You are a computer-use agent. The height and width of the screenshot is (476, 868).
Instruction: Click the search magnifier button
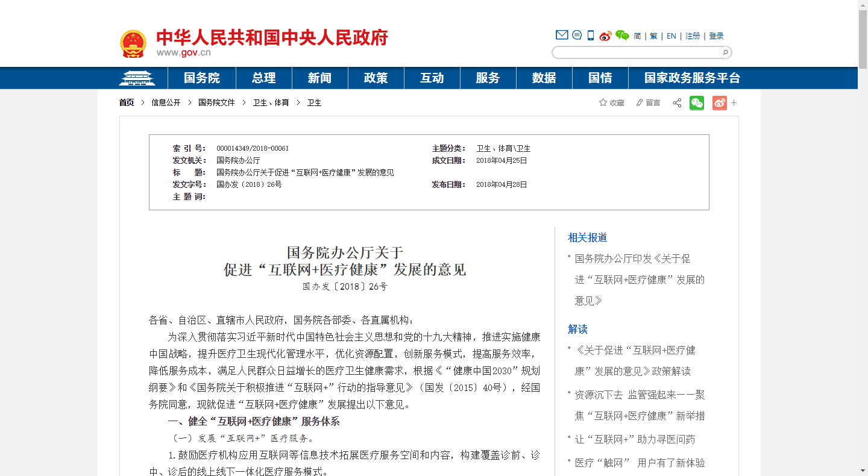(x=725, y=52)
